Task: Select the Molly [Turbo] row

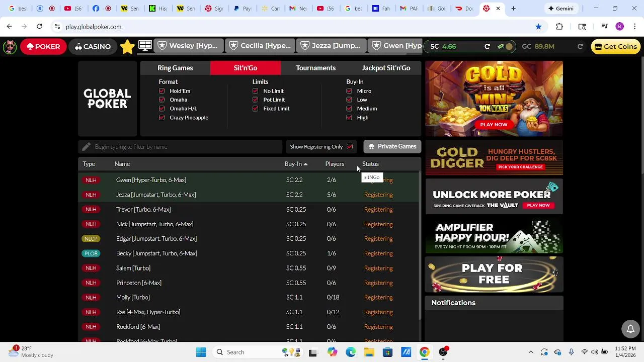Action: click(x=249, y=297)
